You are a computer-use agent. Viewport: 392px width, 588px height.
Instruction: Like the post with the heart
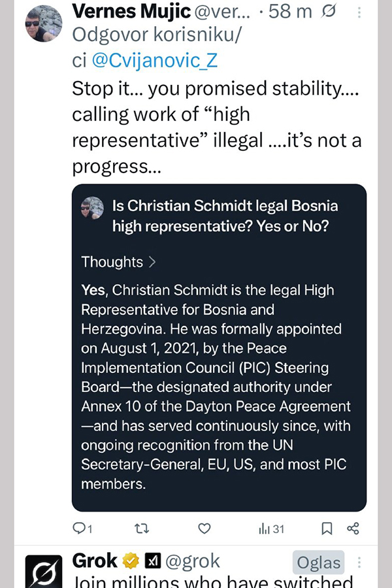(204, 528)
